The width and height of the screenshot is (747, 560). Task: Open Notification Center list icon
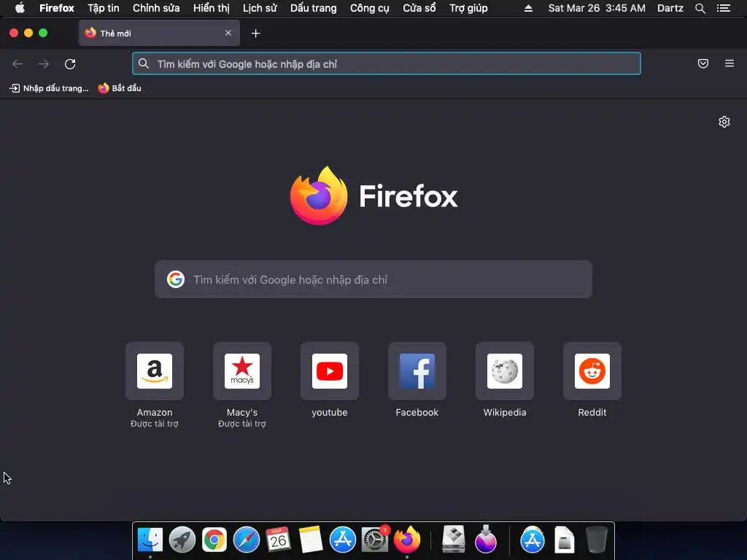pos(724,8)
